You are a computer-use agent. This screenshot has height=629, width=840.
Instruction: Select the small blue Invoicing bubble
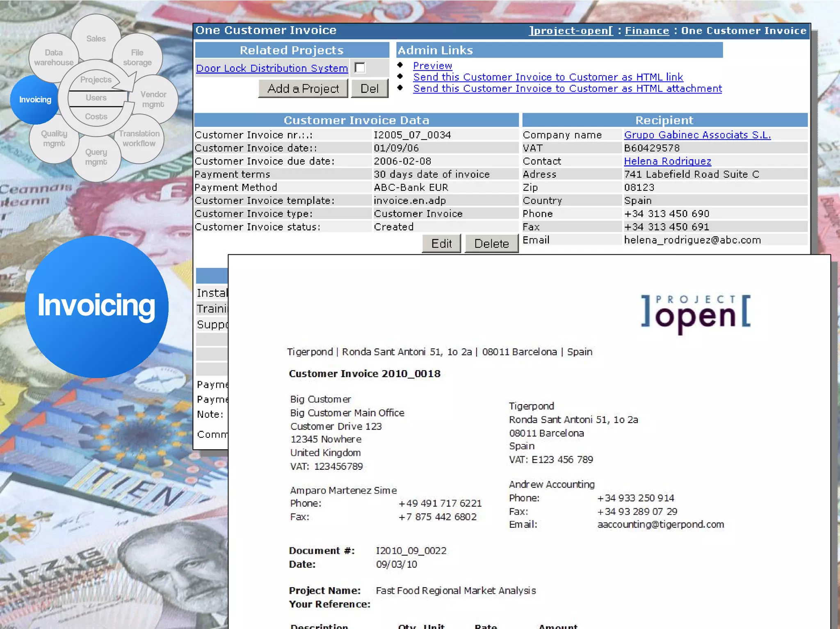[35, 100]
